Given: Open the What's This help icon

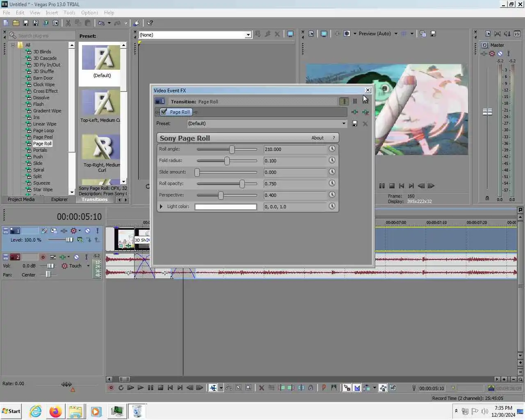Looking at the screenshot, I should (x=150, y=23).
